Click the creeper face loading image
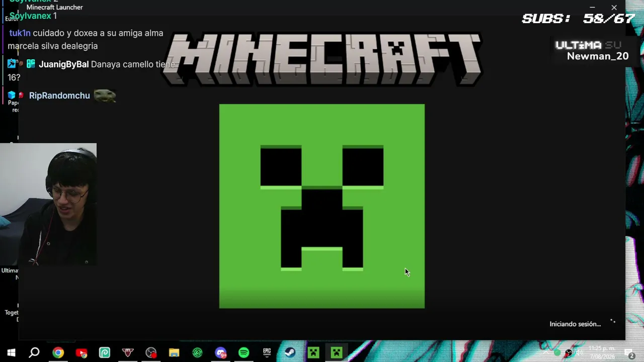 pos(322,206)
